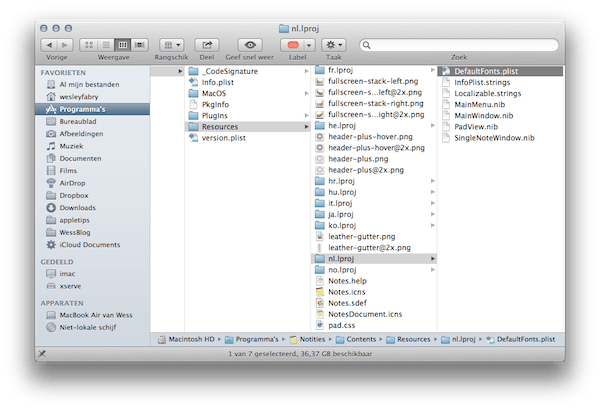600x410 pixels.
Task: Expand the PlugIns folder arrow
Action: pyautogui.click(x=307, y=116)
